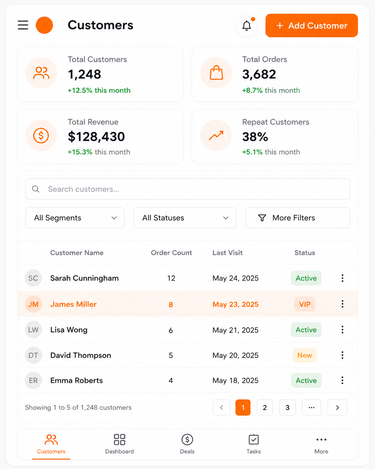Click the Total Revenue dollar icon
Viewport: 375px width, 469px height.
[x=41, y=136]
